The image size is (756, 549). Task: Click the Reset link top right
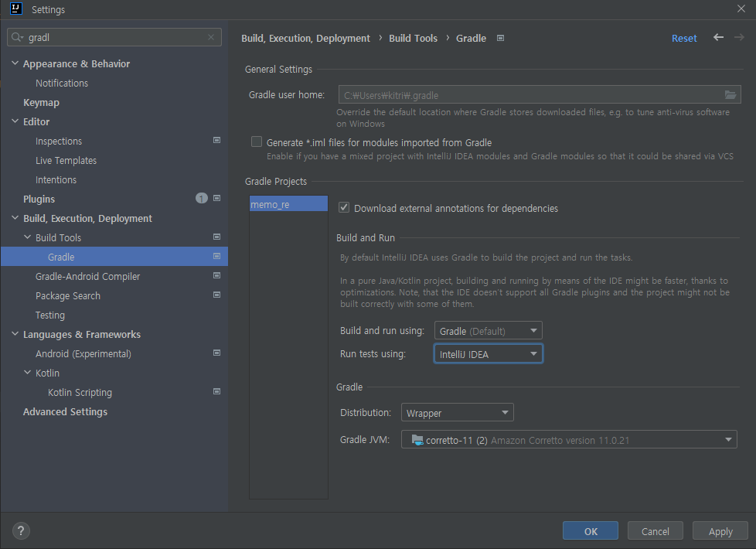[684, 37]
